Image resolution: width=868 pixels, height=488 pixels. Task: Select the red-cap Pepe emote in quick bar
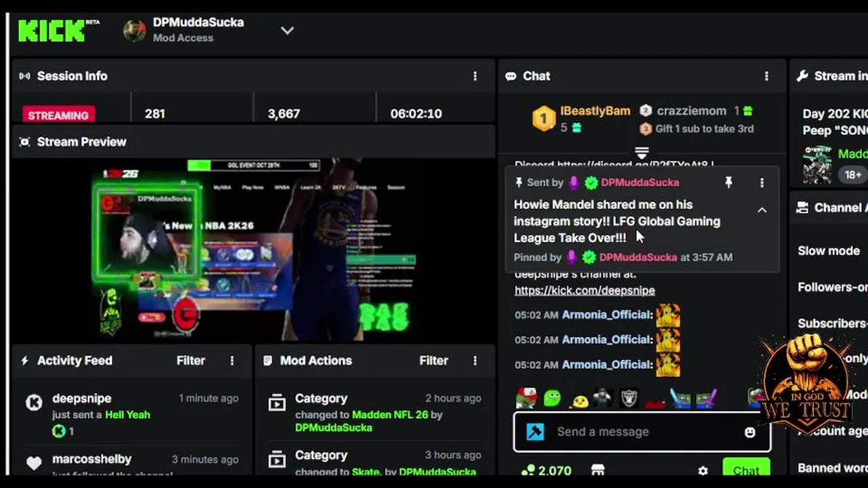click(x=526, y=398)
